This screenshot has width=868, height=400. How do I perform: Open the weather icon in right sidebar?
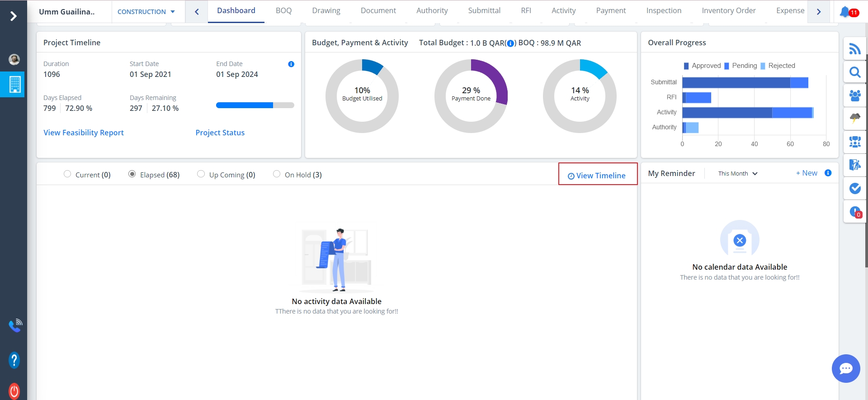tap(854, 119)
